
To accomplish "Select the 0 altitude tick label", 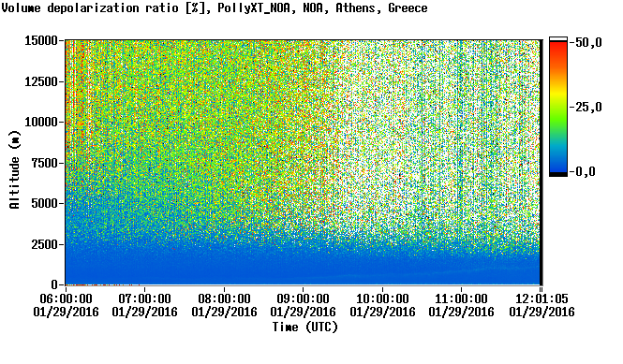I will tap(54, 284).
